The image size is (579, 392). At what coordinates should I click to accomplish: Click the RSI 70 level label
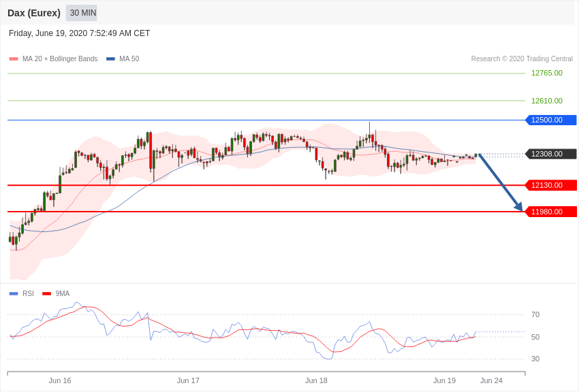pos(535,314)
